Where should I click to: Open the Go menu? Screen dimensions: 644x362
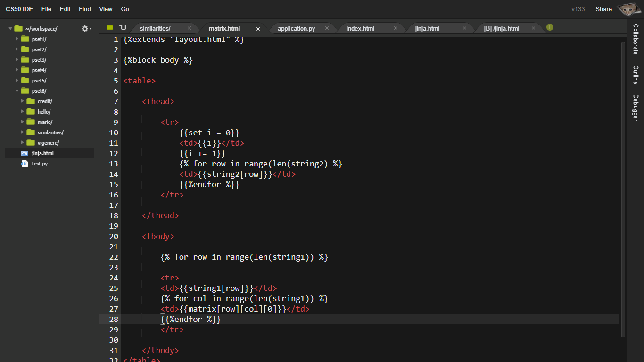125,9
